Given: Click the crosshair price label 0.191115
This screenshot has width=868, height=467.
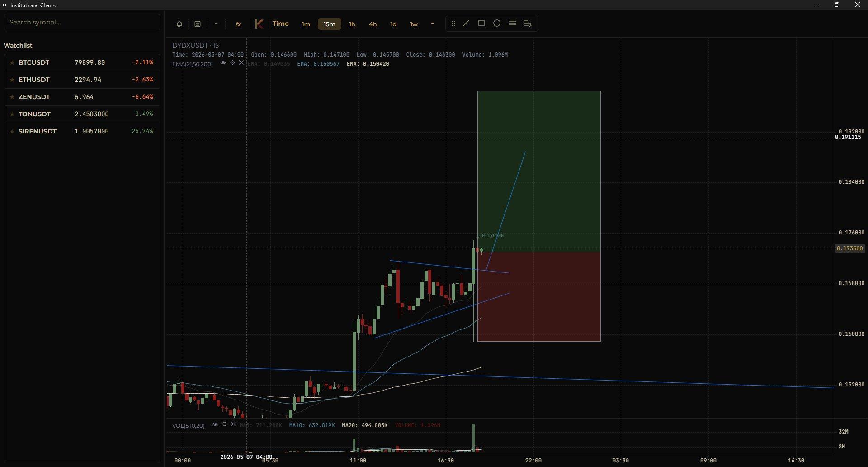Looking at the screenshot, I should (x=848, y=137).
